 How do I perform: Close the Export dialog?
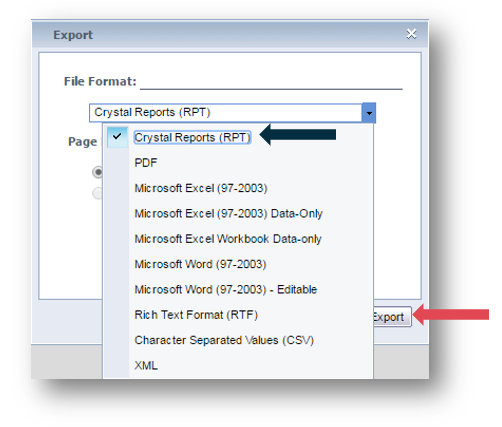click(411, 34)
